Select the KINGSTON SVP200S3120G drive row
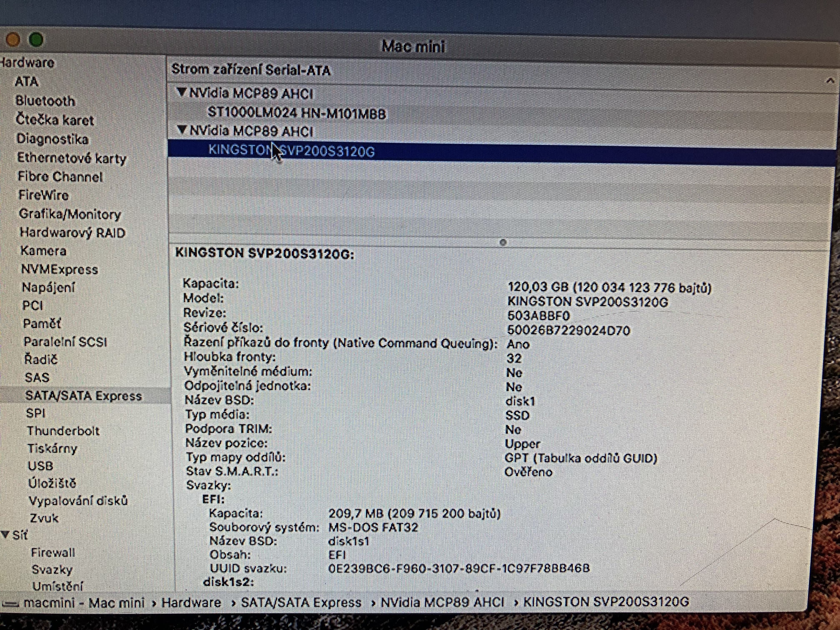 pyautogui.click(x=291, y=151)
